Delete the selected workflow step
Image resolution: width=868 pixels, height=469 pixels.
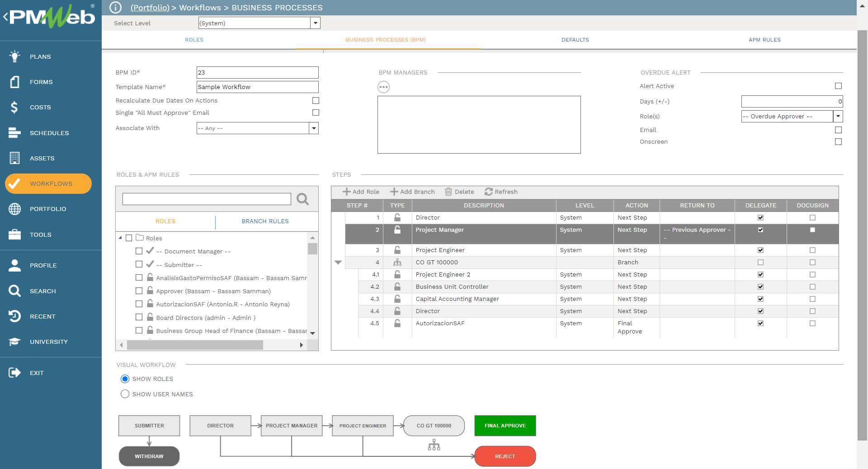pyautogui.click(x=459, y=192)
